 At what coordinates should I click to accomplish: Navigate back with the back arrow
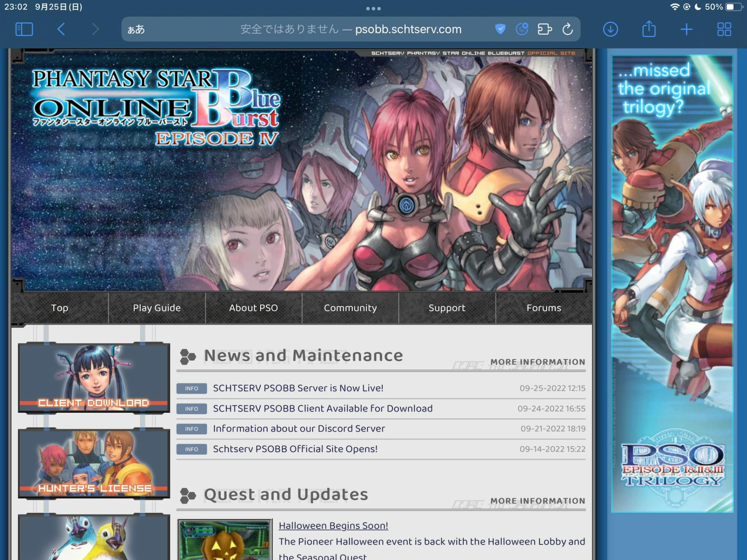[x=61, y=29]
